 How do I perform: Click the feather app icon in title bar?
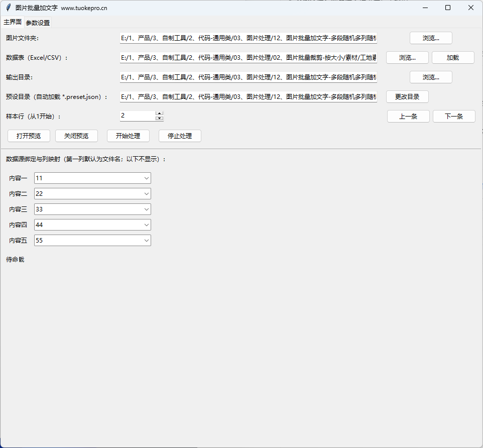tap(9, 8)
